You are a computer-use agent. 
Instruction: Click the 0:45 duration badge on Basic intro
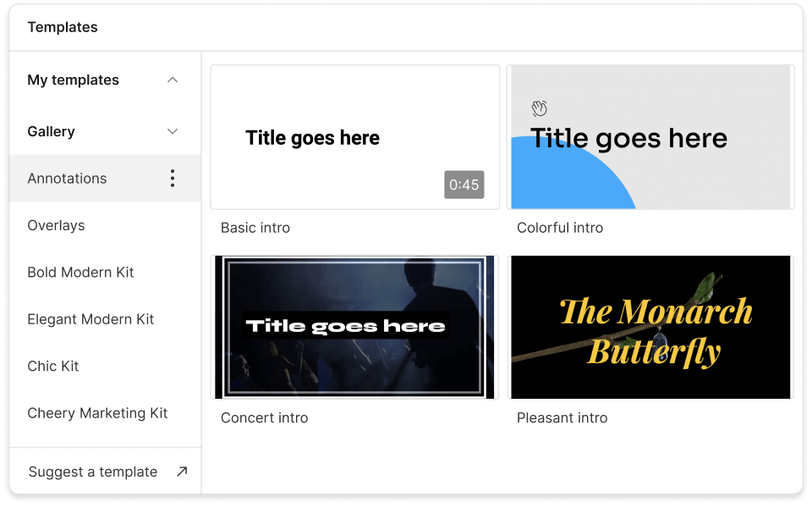click(x=464, y=184)
